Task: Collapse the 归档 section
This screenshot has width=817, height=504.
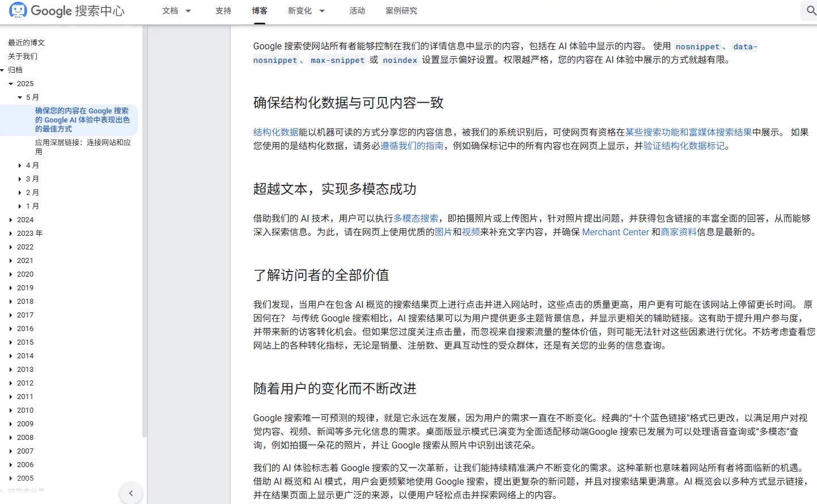Action: (x=3, y=70)
